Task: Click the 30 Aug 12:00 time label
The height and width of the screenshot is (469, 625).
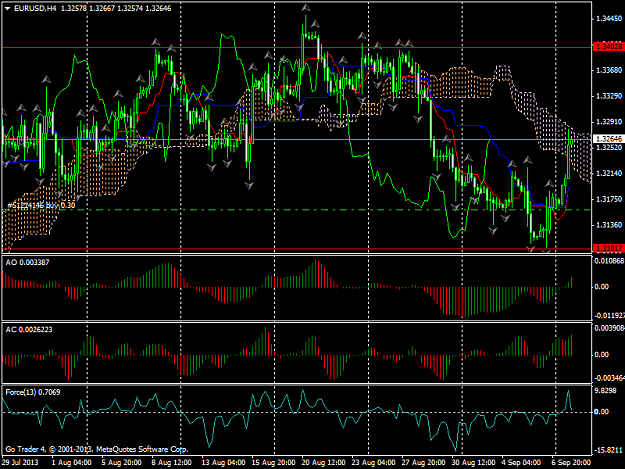Action: (473, 462)
